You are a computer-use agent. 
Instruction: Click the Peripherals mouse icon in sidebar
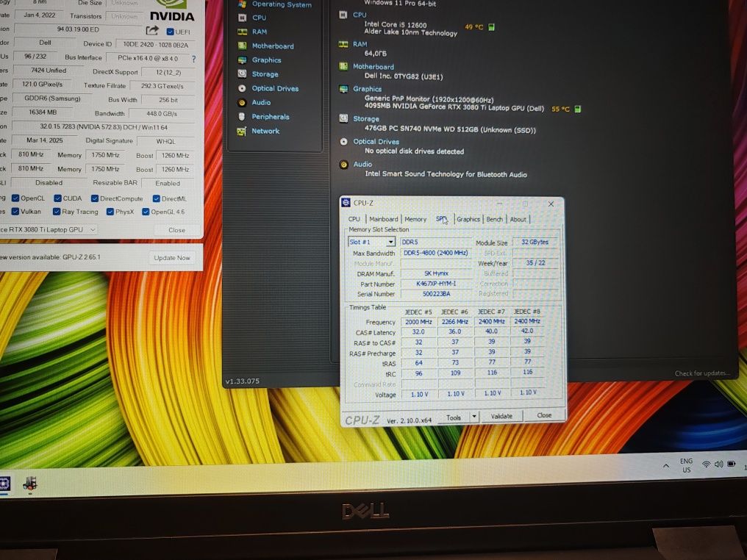click(242, 117)
